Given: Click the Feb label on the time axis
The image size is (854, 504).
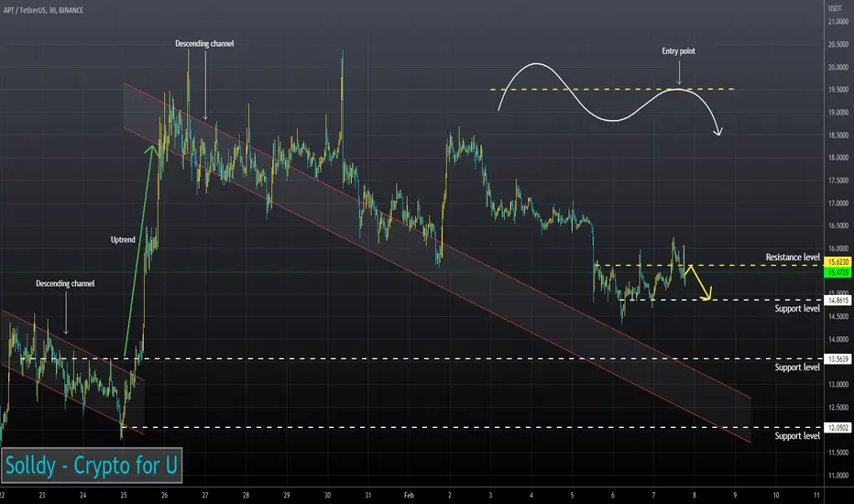Looking at the screenshot, I should click(x=409, y=495).
